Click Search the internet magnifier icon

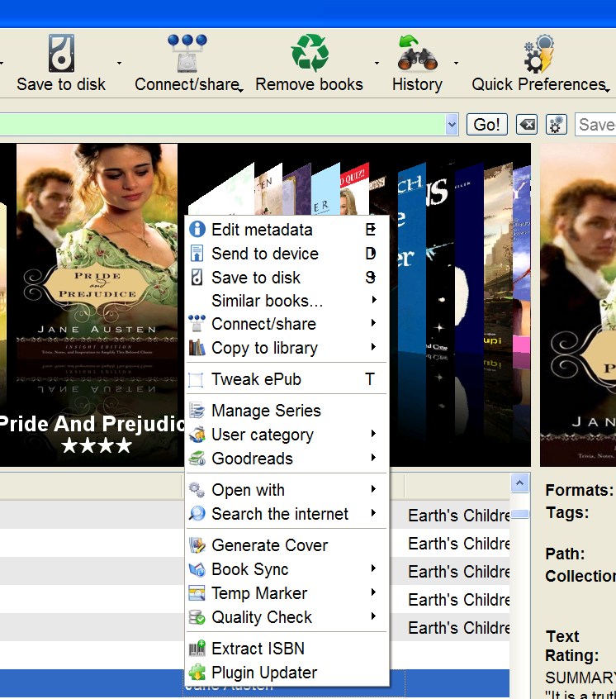click(x=197, y=514)
